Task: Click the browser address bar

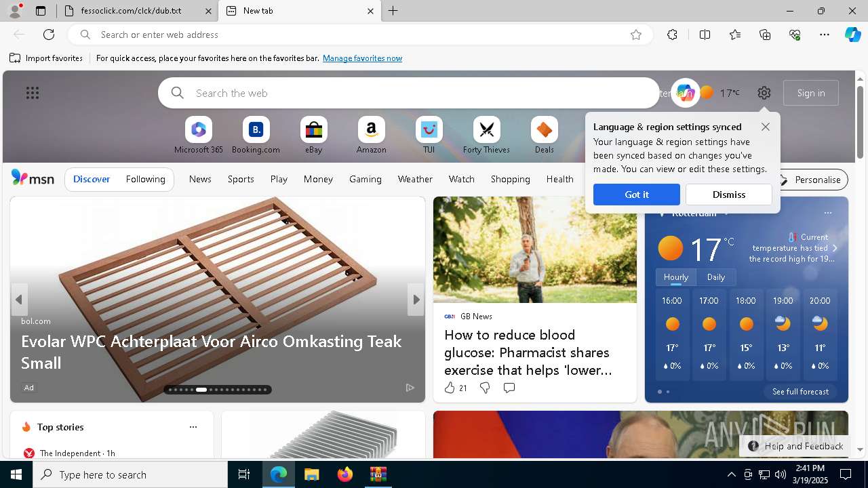Action: pos(359,35)
